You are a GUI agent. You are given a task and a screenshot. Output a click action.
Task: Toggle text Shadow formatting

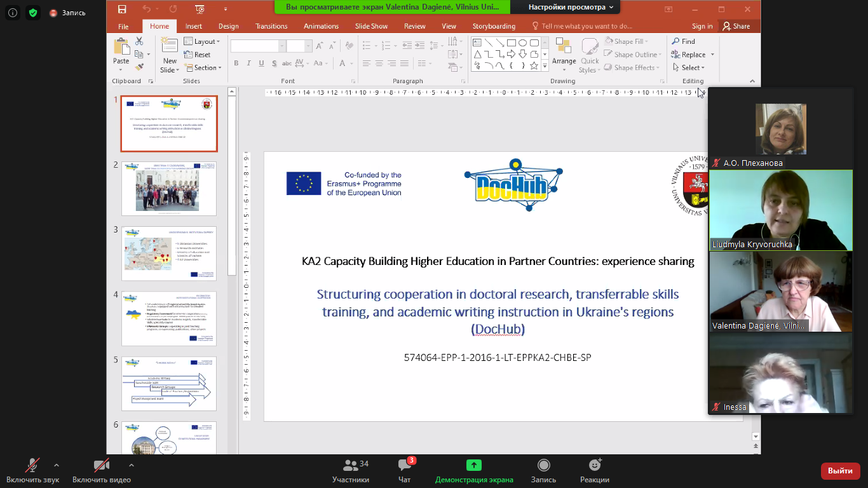coord(275,63)
